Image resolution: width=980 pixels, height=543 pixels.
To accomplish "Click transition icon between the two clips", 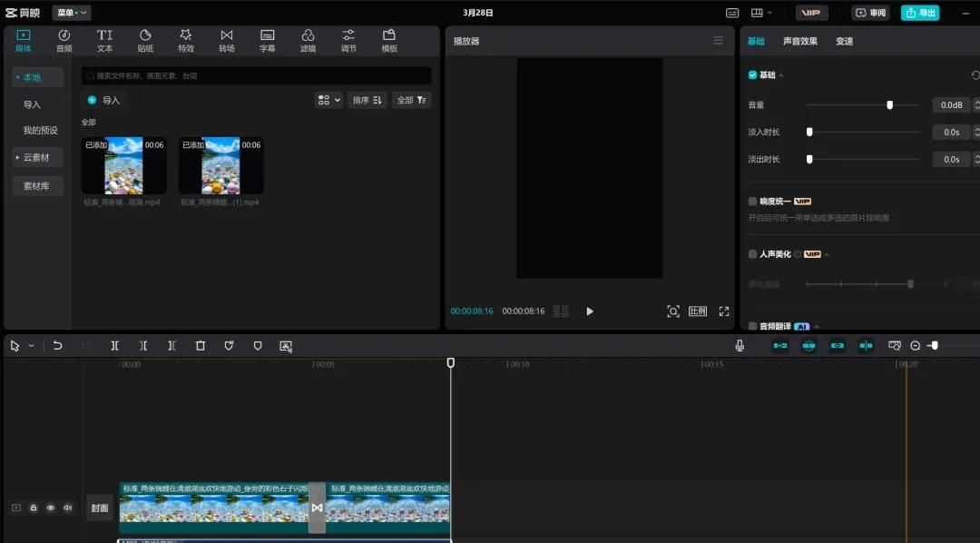I will click(x=317, y=508).
